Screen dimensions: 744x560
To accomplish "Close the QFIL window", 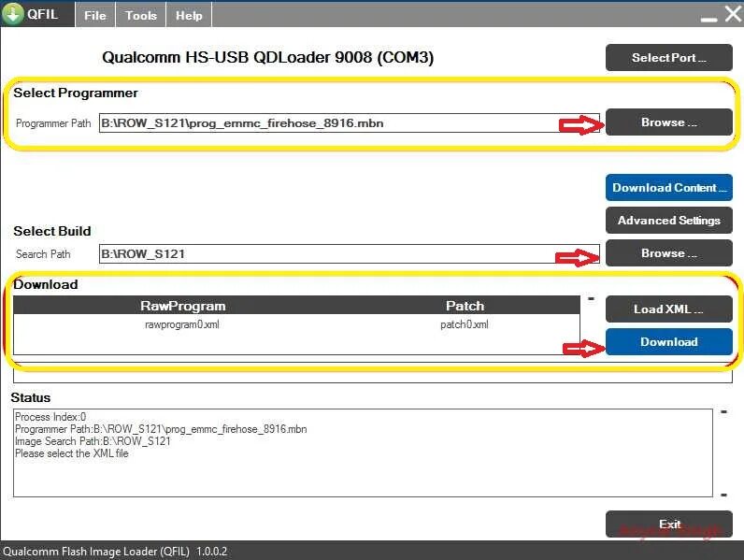I will [733, 14].
